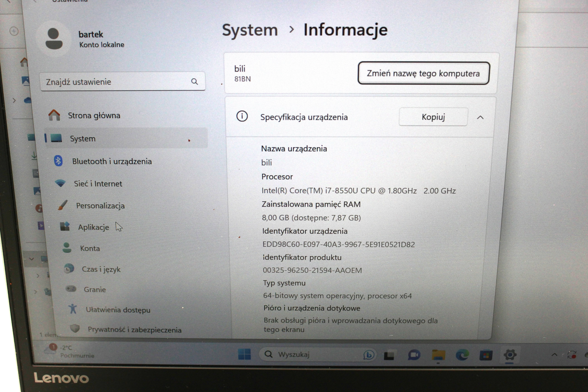The height and width of the screenshot is (392, 588).
Task: Click the System breadcrumb link
Action: tap(250, 30)
